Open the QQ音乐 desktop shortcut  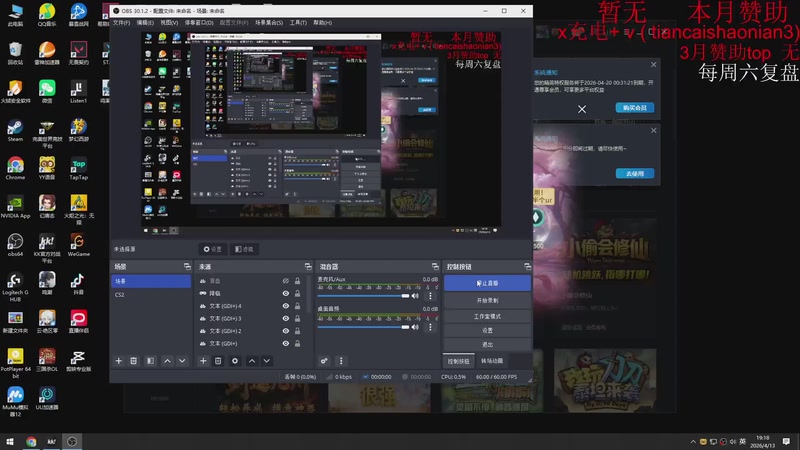click(x=47, y=15)
